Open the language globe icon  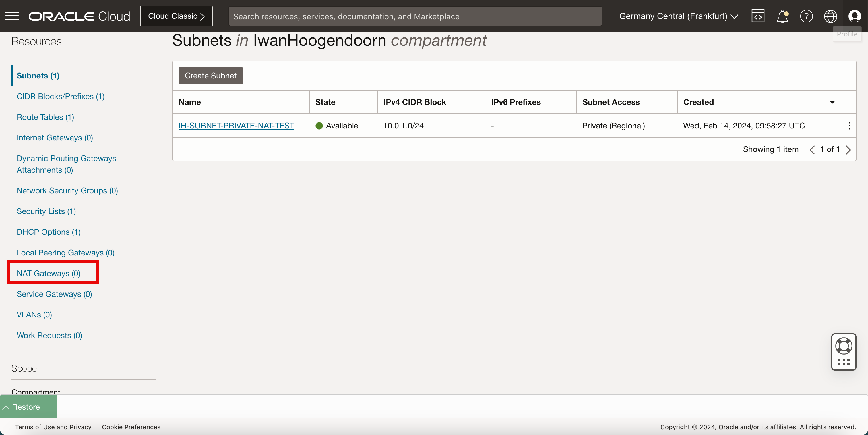830,16
